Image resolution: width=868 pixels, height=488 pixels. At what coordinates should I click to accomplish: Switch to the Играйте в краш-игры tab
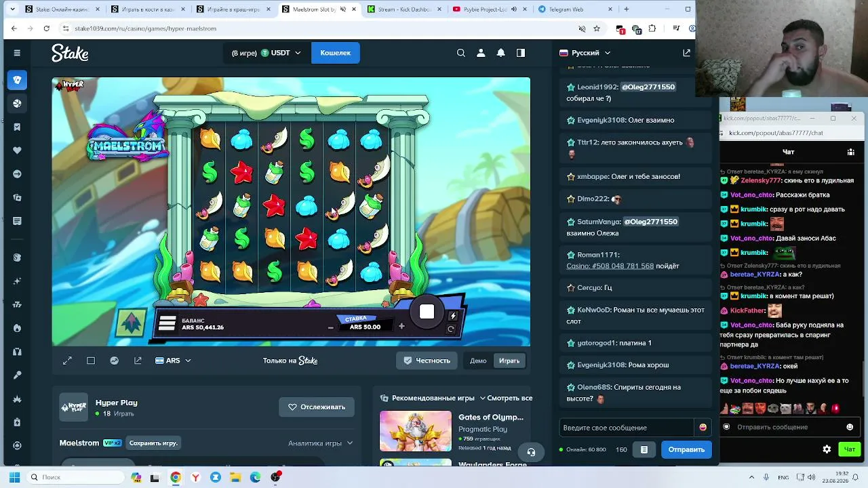tap(233, 9)
